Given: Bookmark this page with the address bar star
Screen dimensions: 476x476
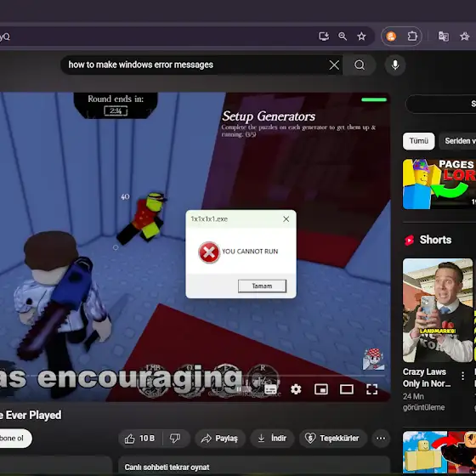Looking at the screenshot, I should pyautogui.click(x=361, y=37).
